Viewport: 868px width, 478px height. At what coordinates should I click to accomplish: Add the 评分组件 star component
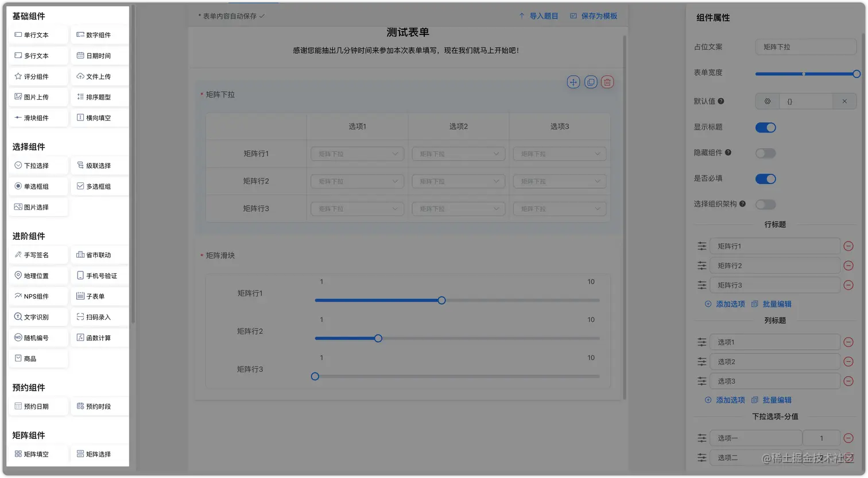[x=38, y=76]
